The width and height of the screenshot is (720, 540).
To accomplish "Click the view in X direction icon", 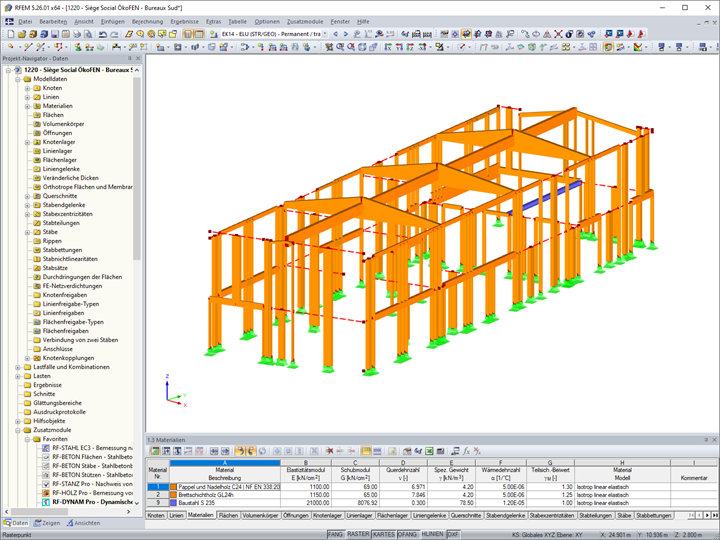I will [388, 47].
